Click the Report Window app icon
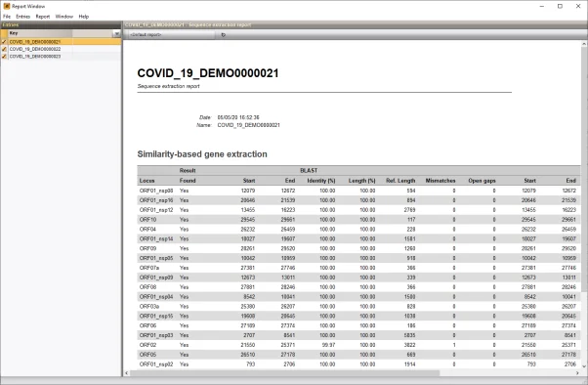The width and height of the screenshot is (588, 385). [x=7, y=6]
